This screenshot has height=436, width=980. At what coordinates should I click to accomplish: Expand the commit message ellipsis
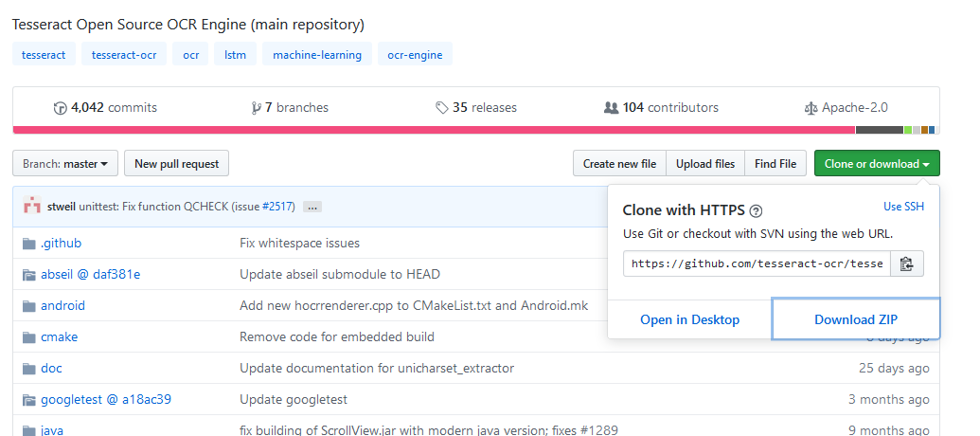(312, 207)
